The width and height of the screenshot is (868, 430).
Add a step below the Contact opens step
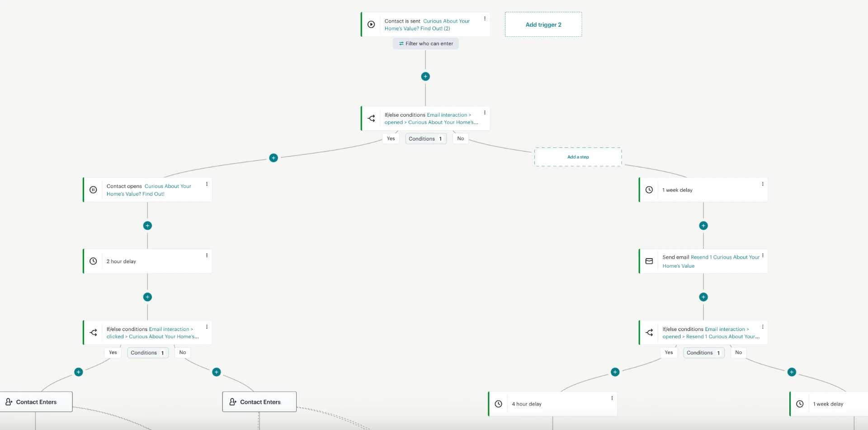(147, 226)
